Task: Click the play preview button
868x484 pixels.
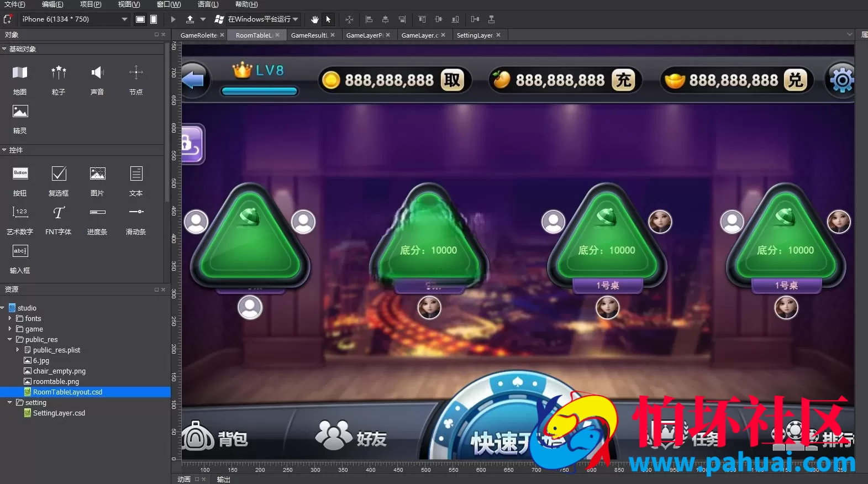Action: (173, 19)
